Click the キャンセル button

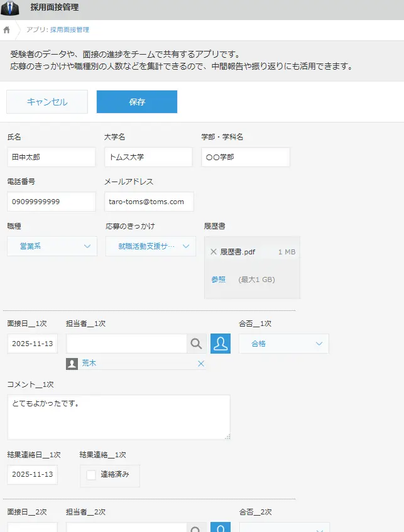click(x=47, y=102)
